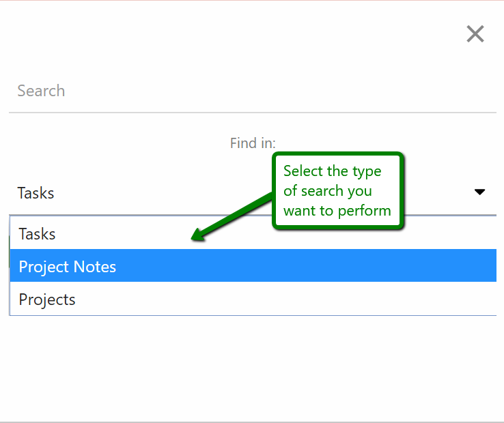The height and width of the screenshot is (423, 504).
Task: Click the green callout about search type
Action: (337, 191)
